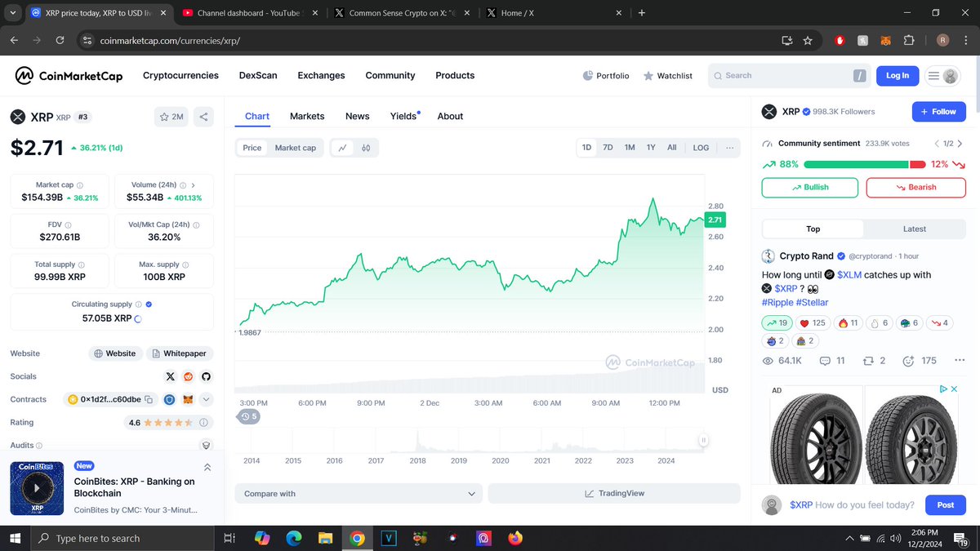The image size is (980, 551).
Task: Select 1D time range
Action: pyautogui.click(x=586, y=148)
